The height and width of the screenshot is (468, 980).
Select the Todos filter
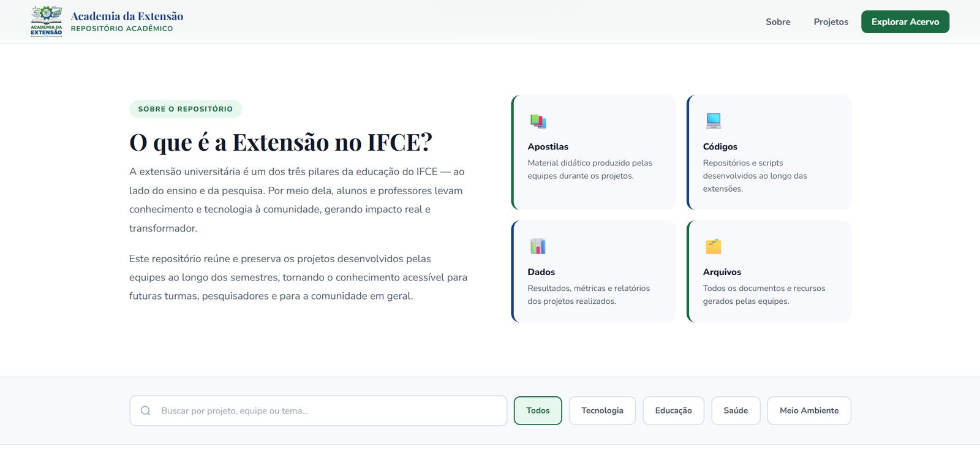click(538, 410)
